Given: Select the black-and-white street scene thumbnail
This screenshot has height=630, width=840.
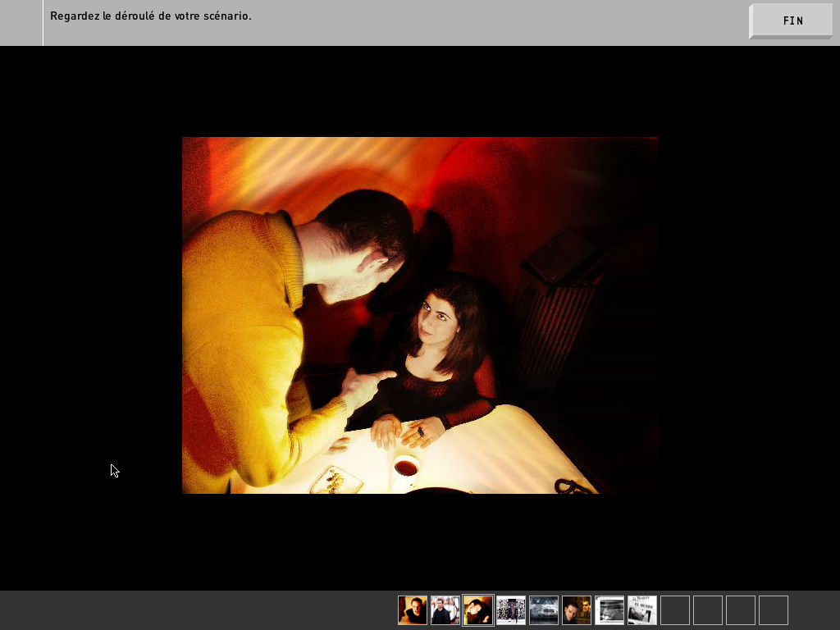Looking at the screenshot, I should (x=511, y=610).
